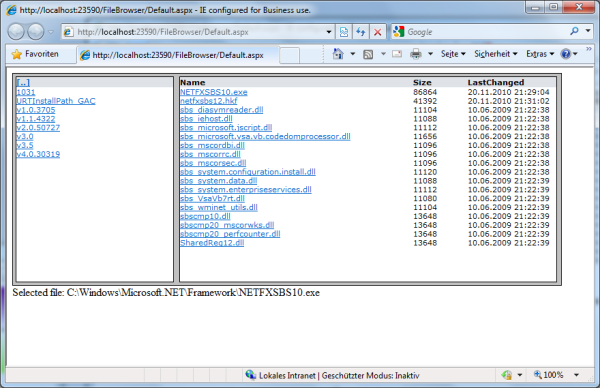
Task: Select file sbs_microsoft.jscript.dll
Action: coord(226,127)
